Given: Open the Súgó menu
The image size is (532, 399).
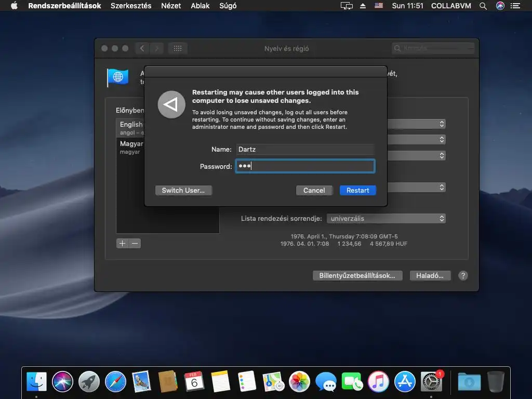Looking at the screenshot, I should click(x=228, y=6).
